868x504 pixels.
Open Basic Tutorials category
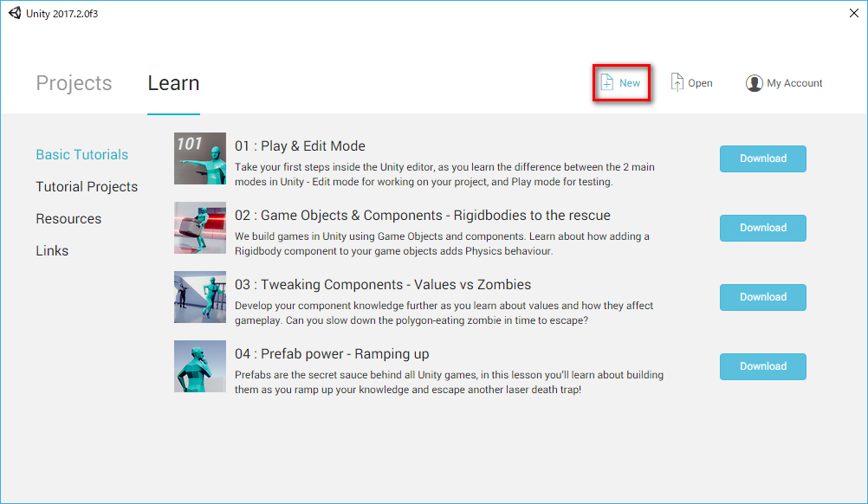[x=82, y=154]
